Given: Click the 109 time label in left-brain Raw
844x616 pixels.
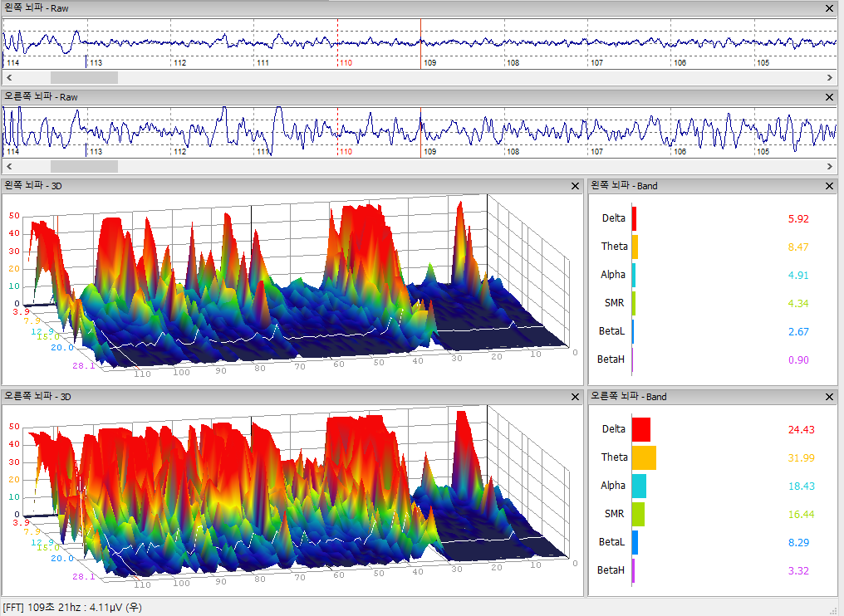Looking at the screenshot, I should point(429,63).
